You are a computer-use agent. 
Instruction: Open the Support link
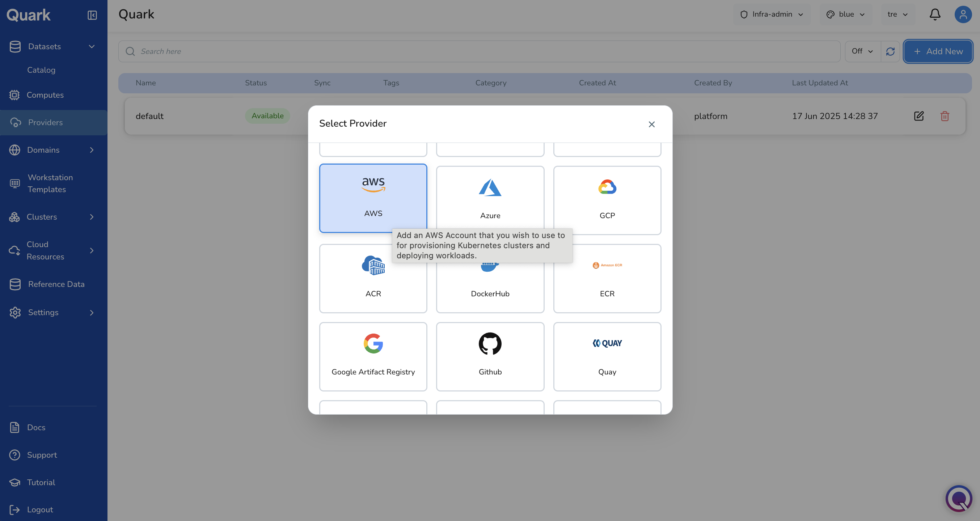(42, 455)
